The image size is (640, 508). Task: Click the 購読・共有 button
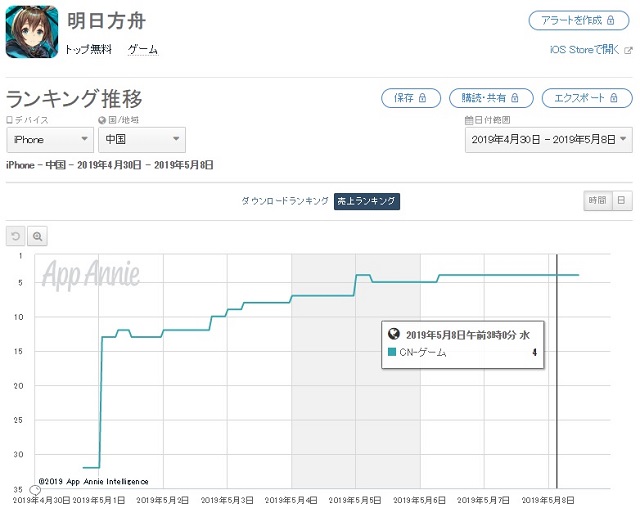click(491, 98)
